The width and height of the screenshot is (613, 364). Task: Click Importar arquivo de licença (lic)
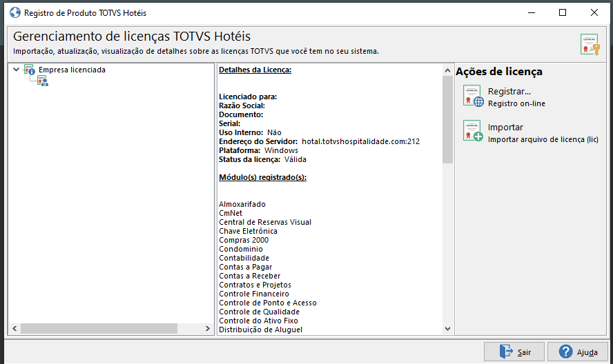[x=543, y=139]
